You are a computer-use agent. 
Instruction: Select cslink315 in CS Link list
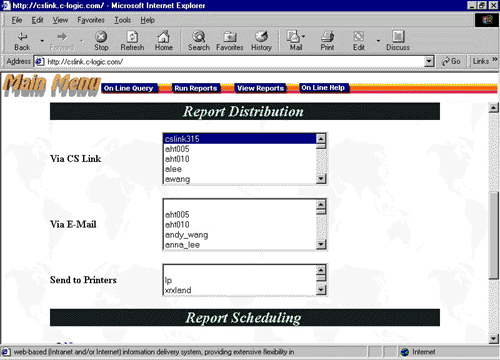tap(240, 139)
